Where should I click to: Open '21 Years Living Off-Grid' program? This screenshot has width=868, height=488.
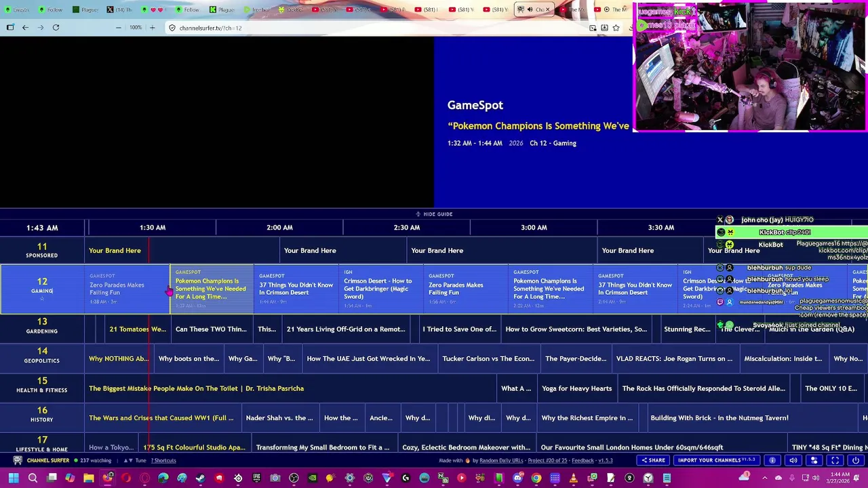coord(346,329)
